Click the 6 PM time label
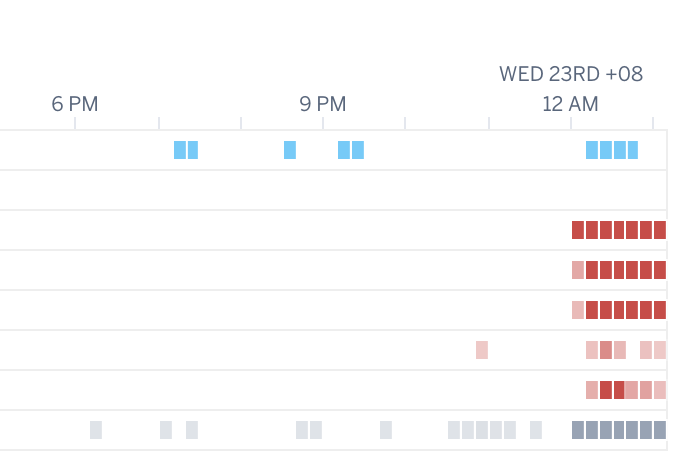 point(75,104)
